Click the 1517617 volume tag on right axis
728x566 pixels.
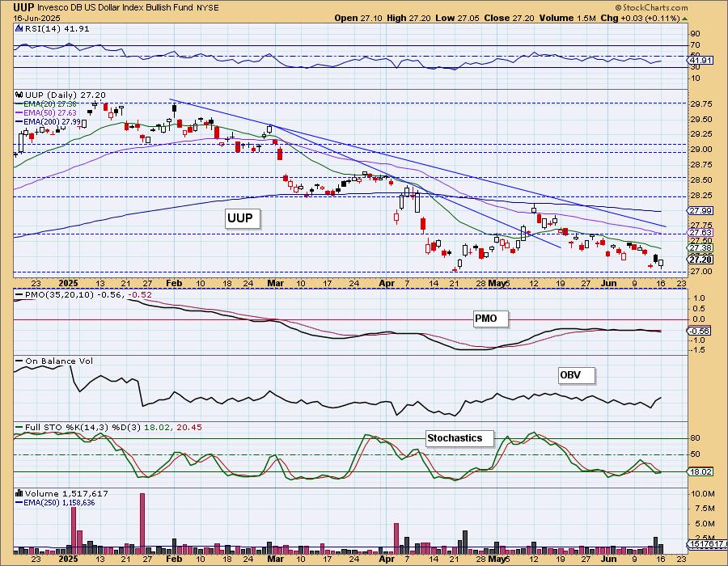(x=707, y=543)
